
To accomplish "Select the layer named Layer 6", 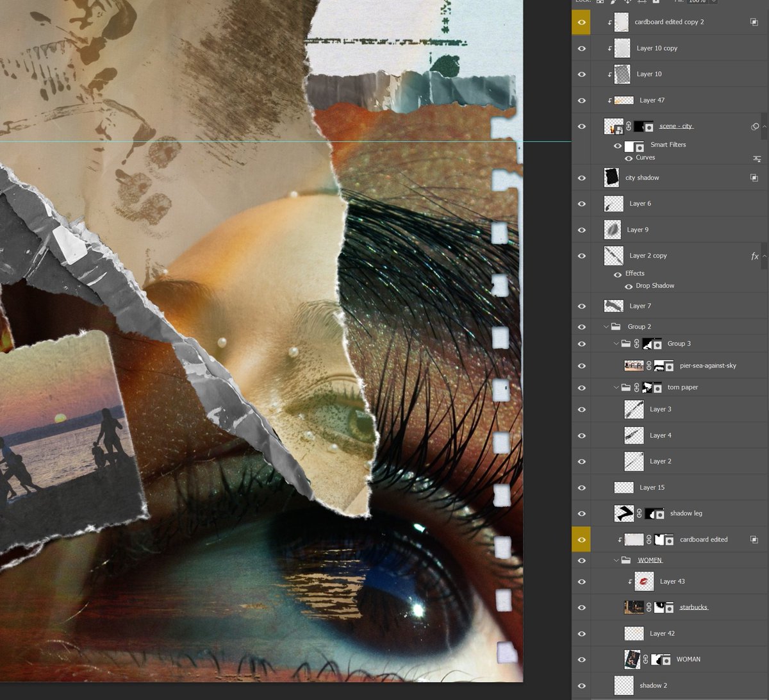I will click(x=640, y=204).
